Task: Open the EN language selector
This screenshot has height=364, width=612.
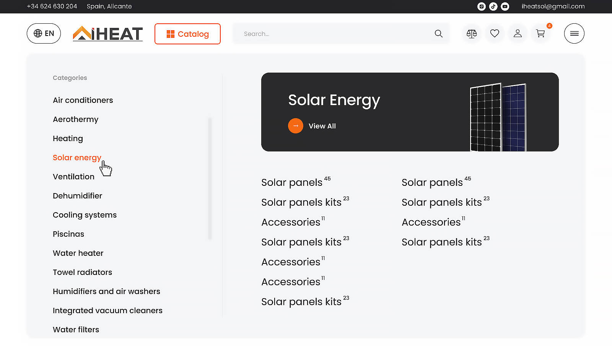Action: tap(44, 34)
